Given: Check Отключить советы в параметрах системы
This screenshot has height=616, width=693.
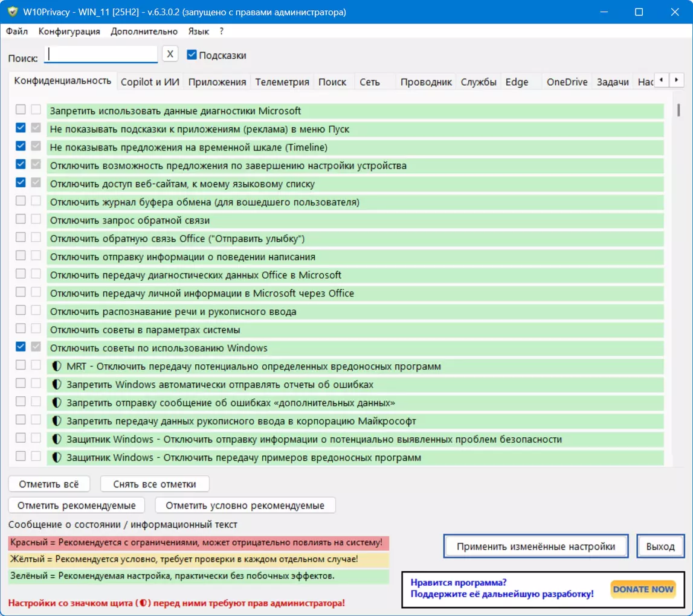Looking at the screenshot, I should (21, 329).
